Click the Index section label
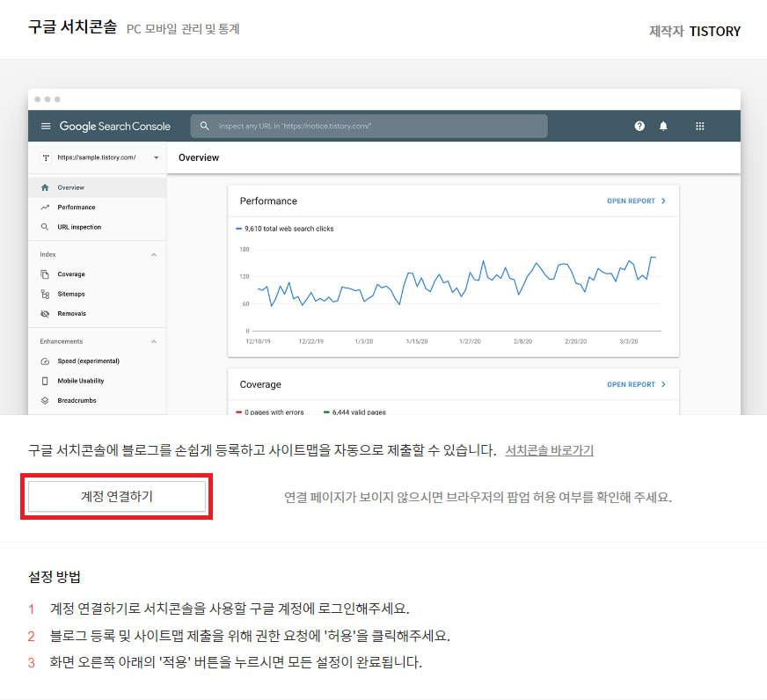767x700 pixels. pyautogui.click(x=47, y=254)
